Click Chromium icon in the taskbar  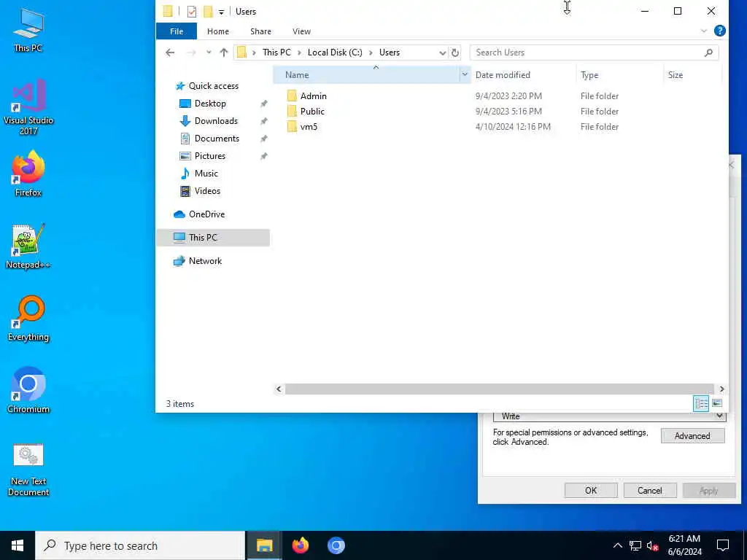click(x=336, y=545)
